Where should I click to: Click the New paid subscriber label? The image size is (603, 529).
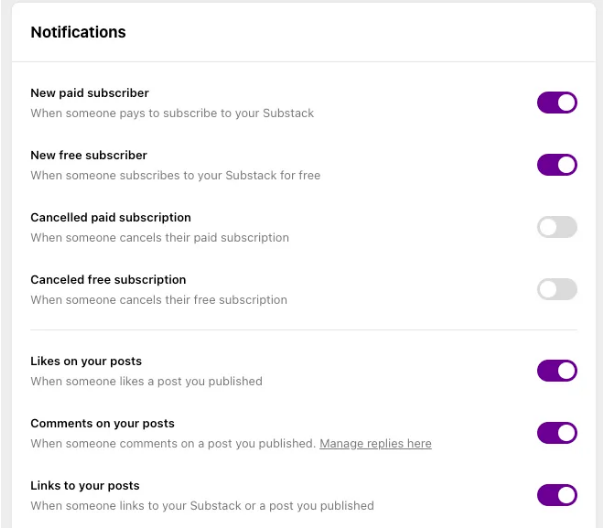pos(89,93)
